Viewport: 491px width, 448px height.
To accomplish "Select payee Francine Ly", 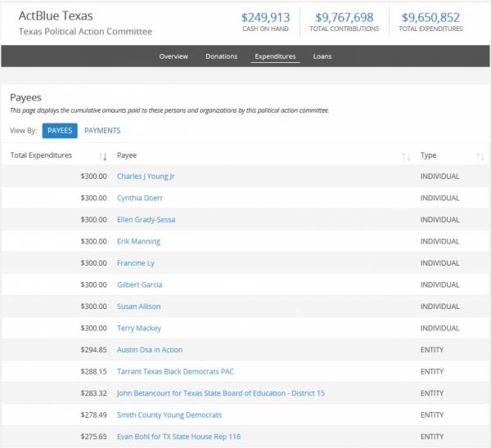I will coord(136,263).
